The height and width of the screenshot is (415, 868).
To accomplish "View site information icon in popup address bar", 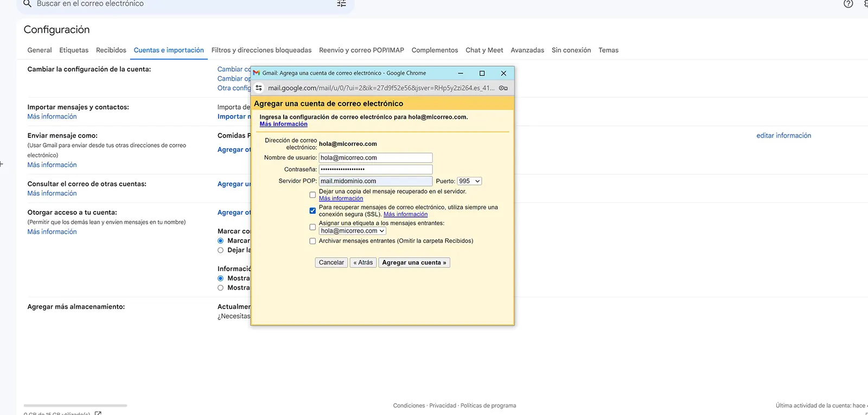I will 259,88.
